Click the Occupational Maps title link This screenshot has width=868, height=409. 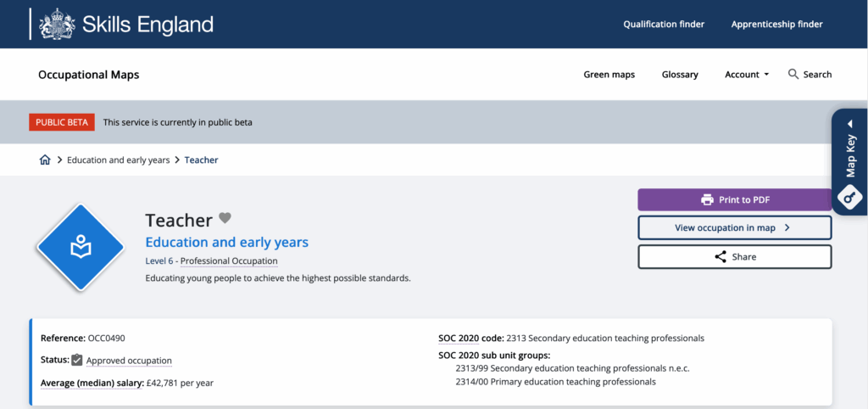click(x=89, y=75)
